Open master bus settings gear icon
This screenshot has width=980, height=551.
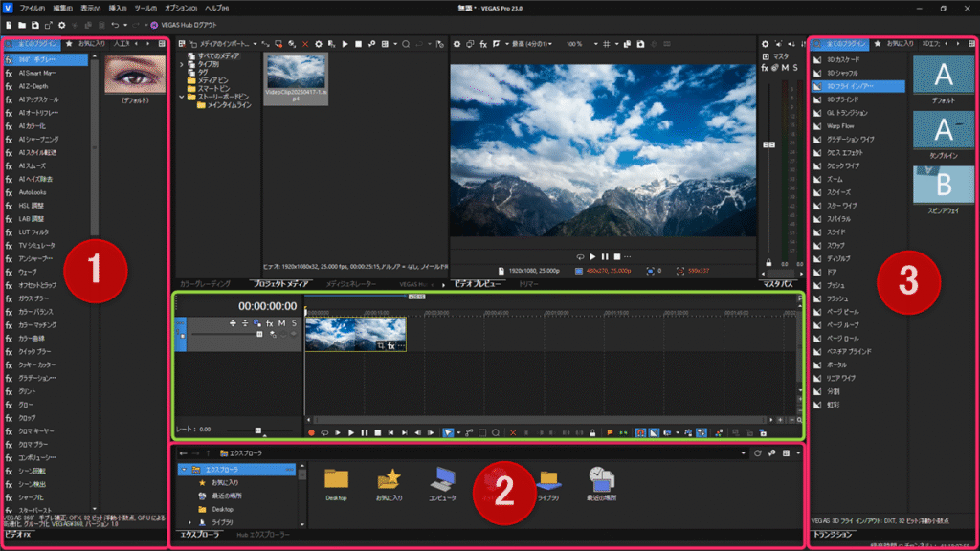click(x=765, y=44)
